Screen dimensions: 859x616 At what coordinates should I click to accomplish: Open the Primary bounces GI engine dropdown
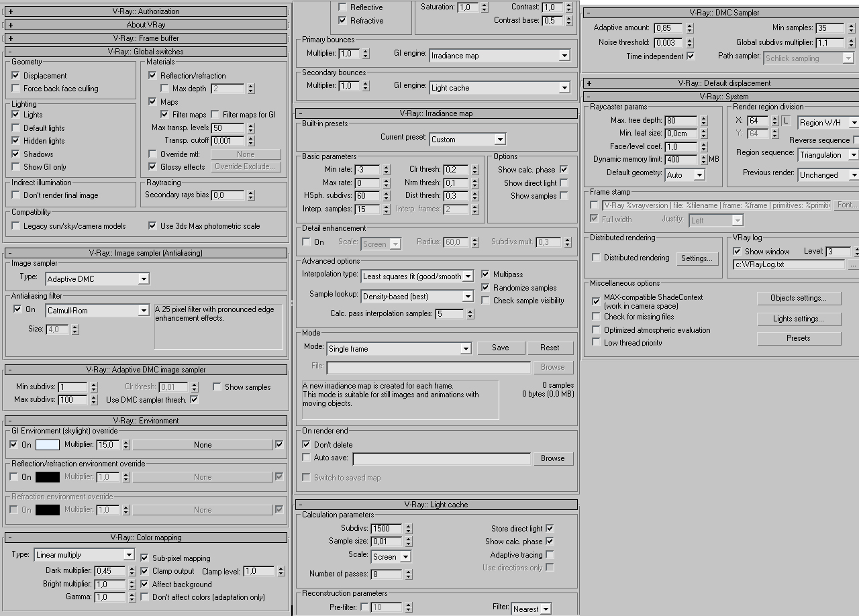tap(500, 56)
